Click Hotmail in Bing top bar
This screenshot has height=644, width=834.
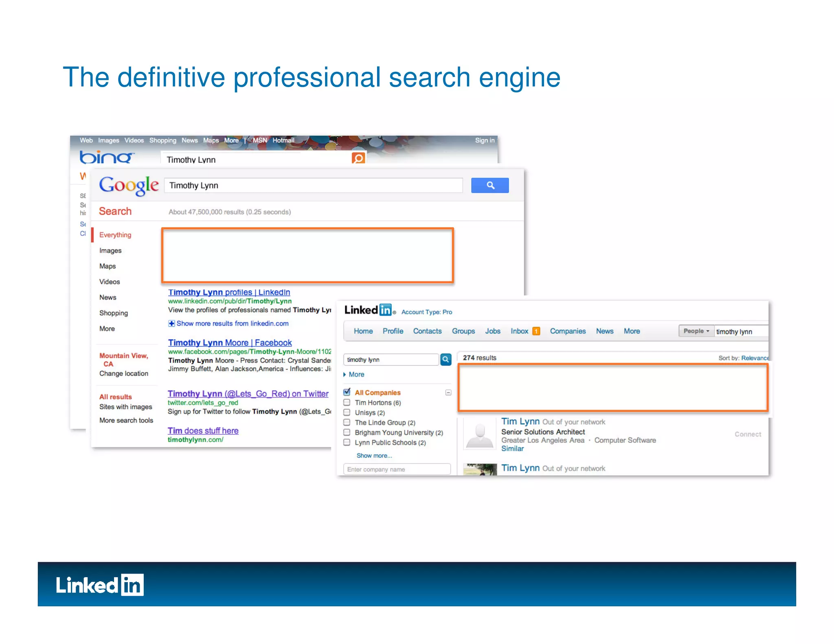pyautogui.click(x=283, y=140)
